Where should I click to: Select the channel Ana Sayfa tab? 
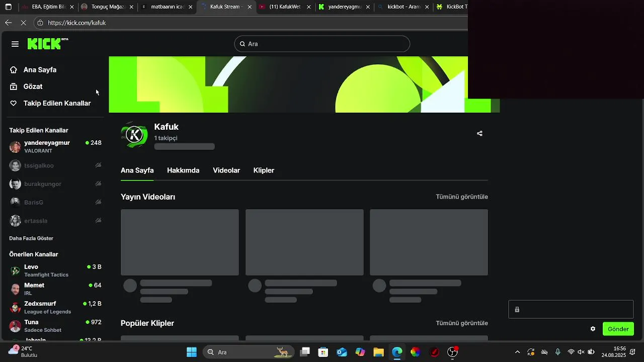pyautogui.click(x=137, y=170)
